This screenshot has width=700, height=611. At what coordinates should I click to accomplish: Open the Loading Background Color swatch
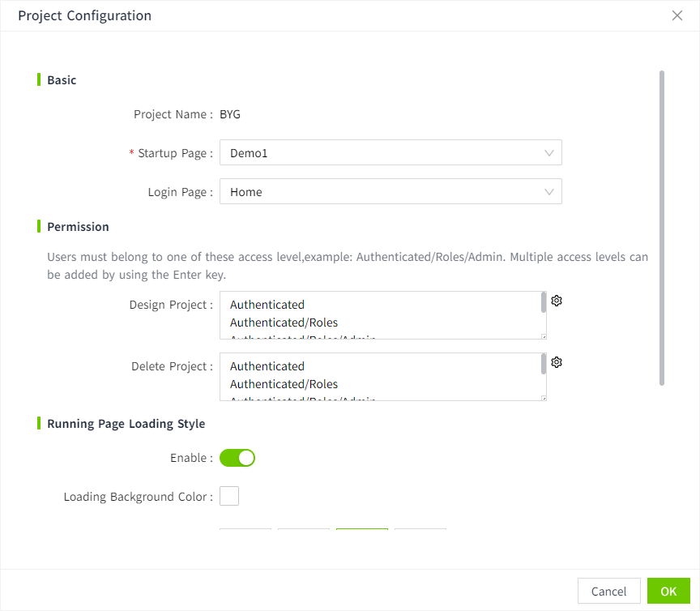pos(229,496)
